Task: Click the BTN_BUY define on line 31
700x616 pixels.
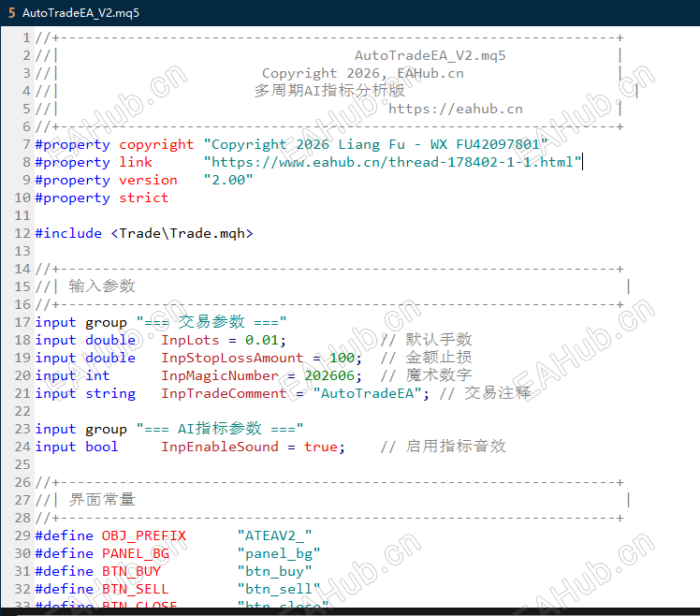Action: coord(131,571)
